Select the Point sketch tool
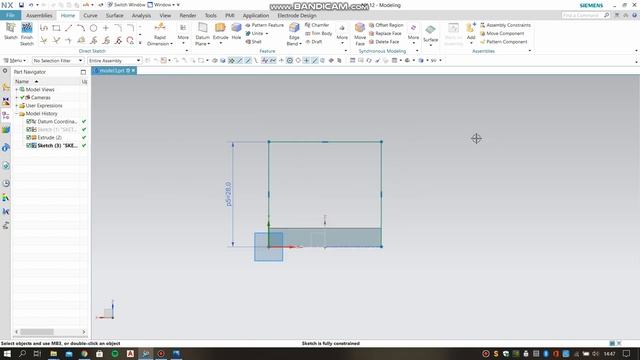 106,28
